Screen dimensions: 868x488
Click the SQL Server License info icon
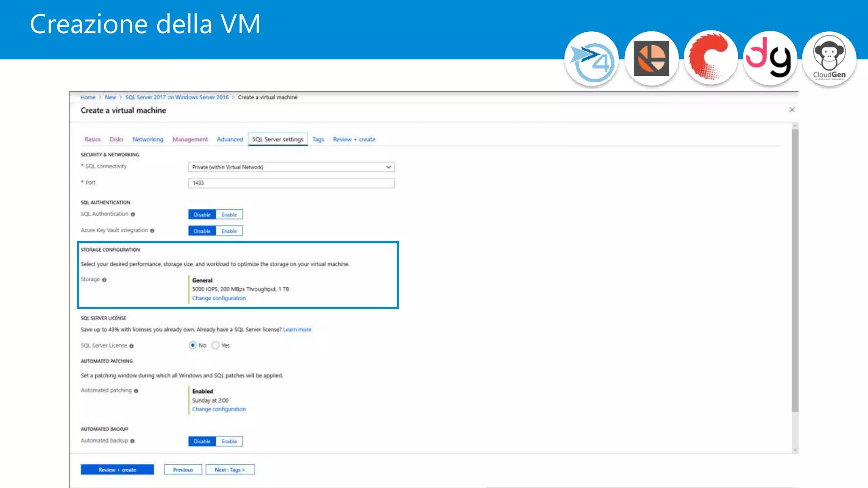pos(131,346)
